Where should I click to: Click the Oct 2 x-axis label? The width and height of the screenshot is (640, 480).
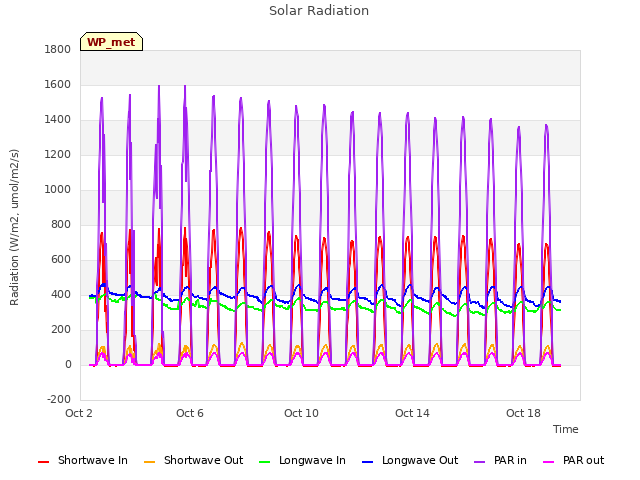79,413
